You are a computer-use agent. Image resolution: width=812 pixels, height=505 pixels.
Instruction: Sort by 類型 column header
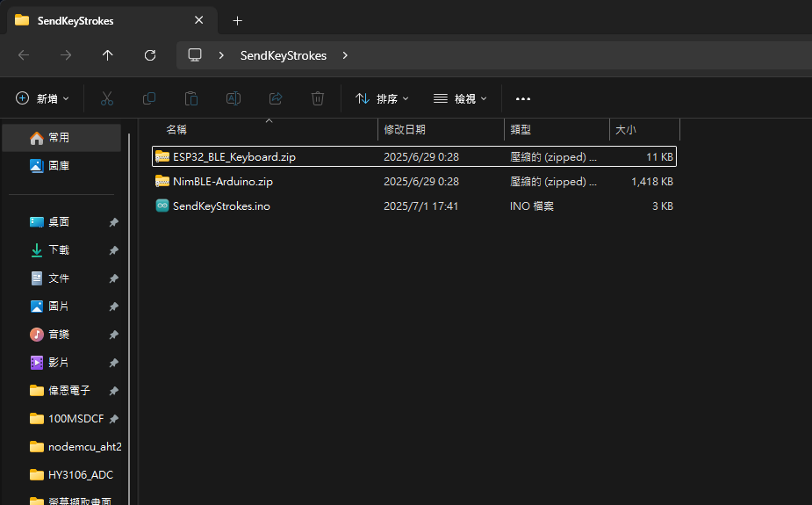pyautogui.click(x=521, y=129)
